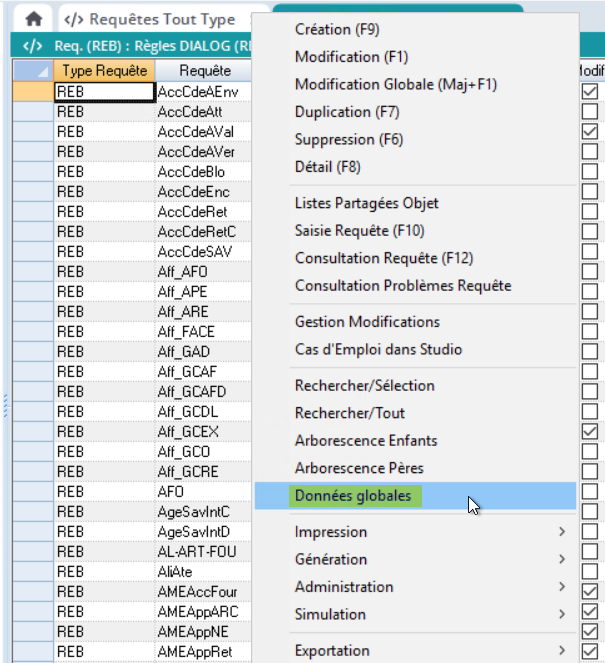605x663 pixels.
Task: Sort by the Type Requête column header
Action: tap(104, 71)
